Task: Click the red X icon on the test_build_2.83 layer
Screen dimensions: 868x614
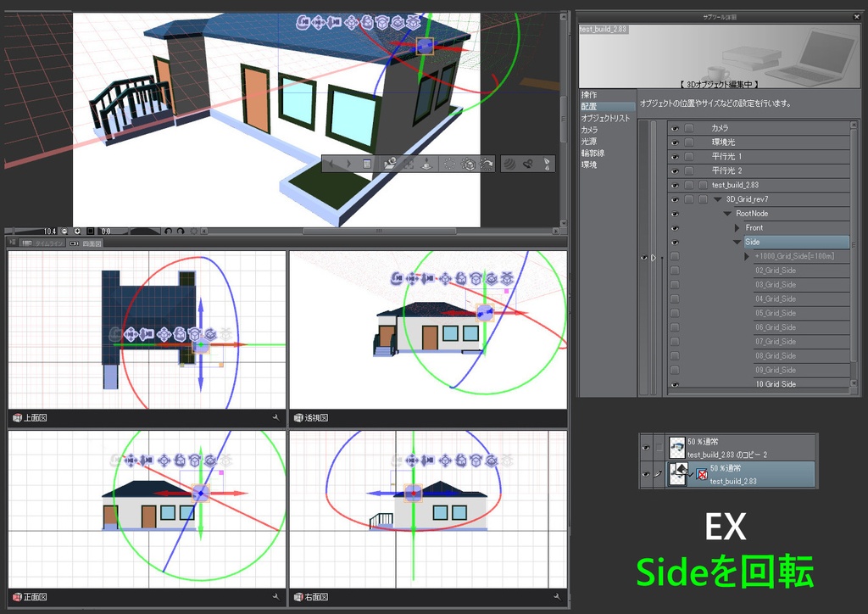Action: [701, 473]
